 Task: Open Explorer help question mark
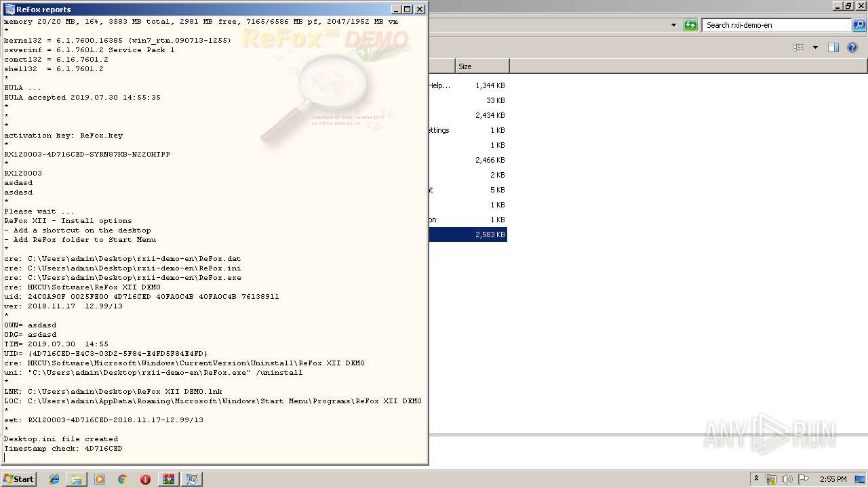853,47
